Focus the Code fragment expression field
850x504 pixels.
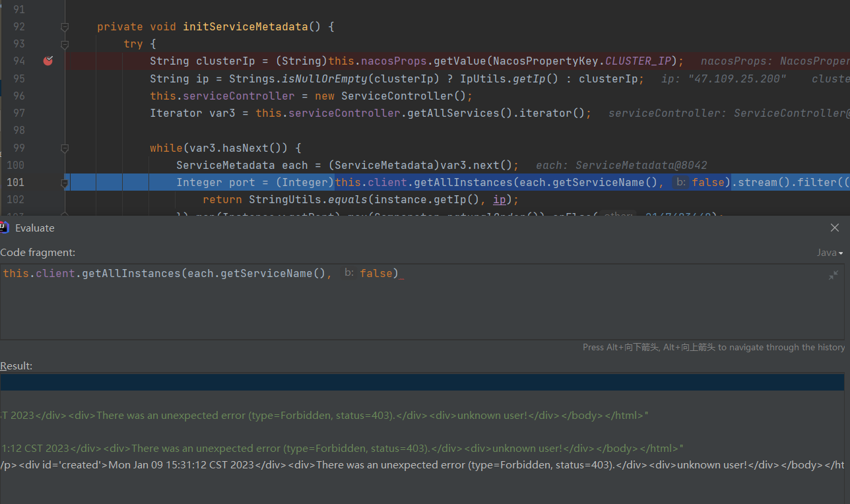pyautogui.click(x=422, y=302)
